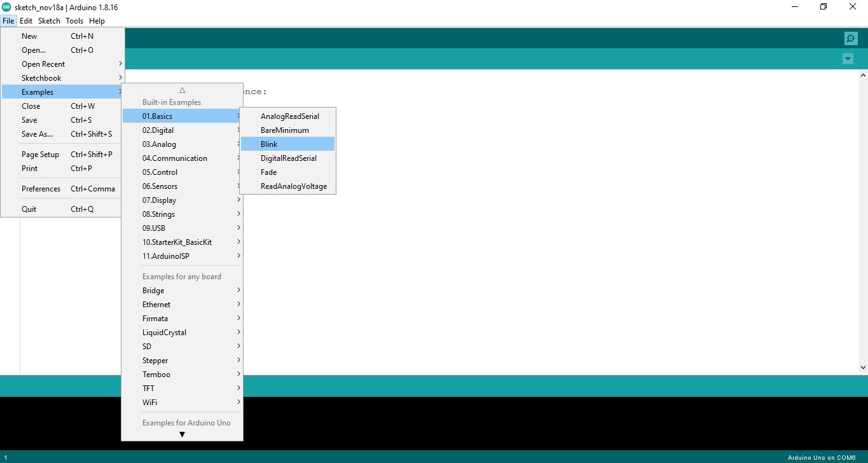This screenshot has height=463, width=868.
Task: Open the Sketch menu
Action: (49, 21)
